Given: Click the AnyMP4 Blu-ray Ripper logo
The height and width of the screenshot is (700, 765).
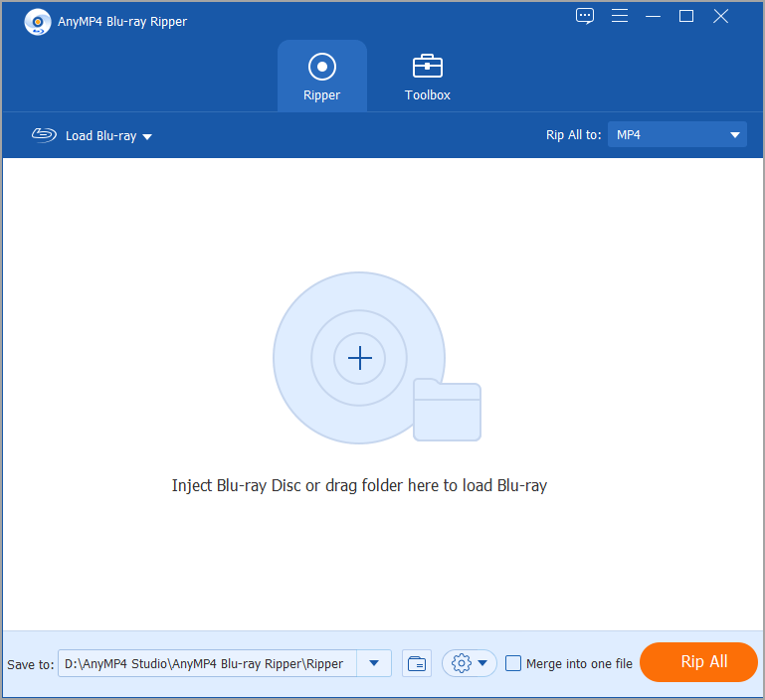Looking at the screenshot, I should [x=38, y=22].
